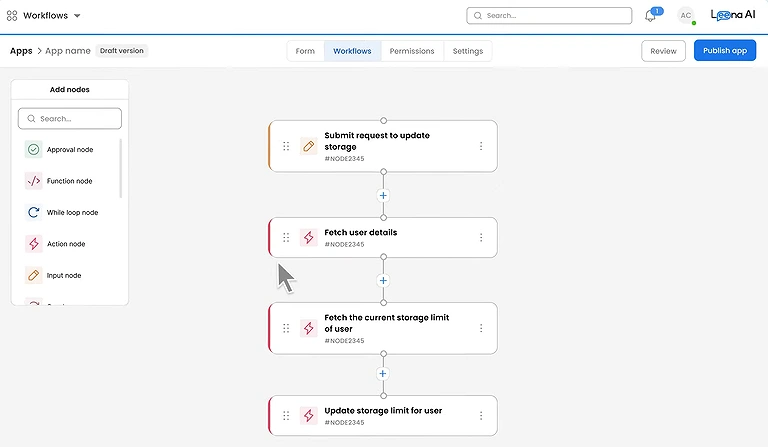The height and width of the screenshot is (447, 768).
Task: Add node after Fetch current storage limit
Action: point(383,374)
